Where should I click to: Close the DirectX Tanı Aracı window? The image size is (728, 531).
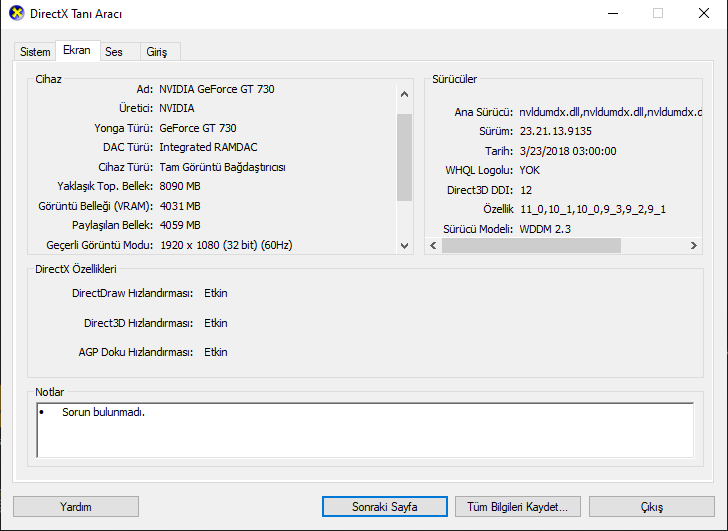(x=704, y=13)
